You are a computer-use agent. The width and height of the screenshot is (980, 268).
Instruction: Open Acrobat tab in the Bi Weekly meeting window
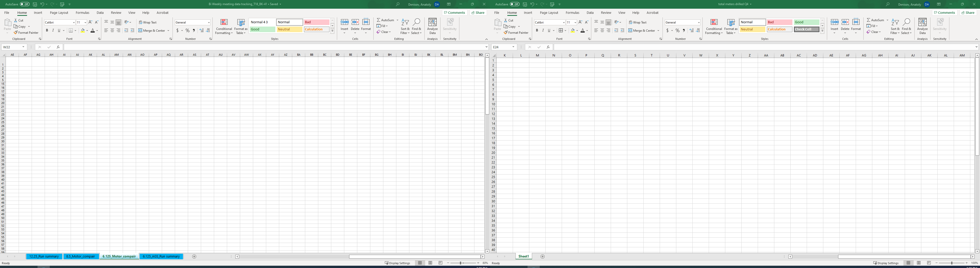163,13
